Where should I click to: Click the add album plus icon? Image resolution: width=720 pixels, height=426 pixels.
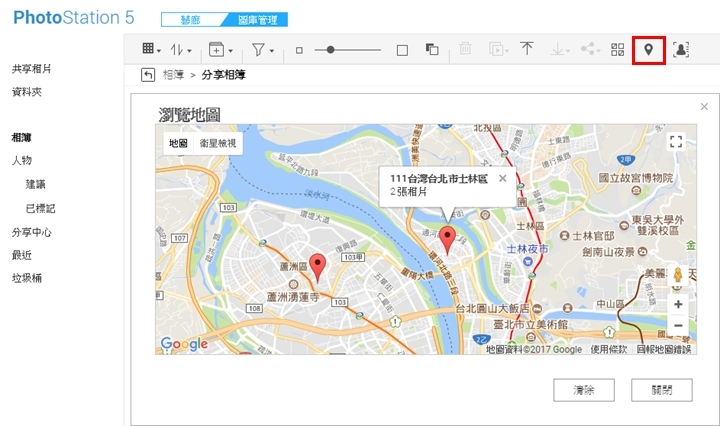coord(216,49)
